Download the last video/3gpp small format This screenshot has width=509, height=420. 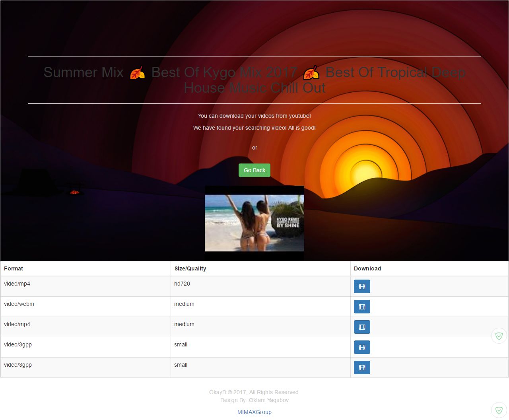[x=362, y=367]
